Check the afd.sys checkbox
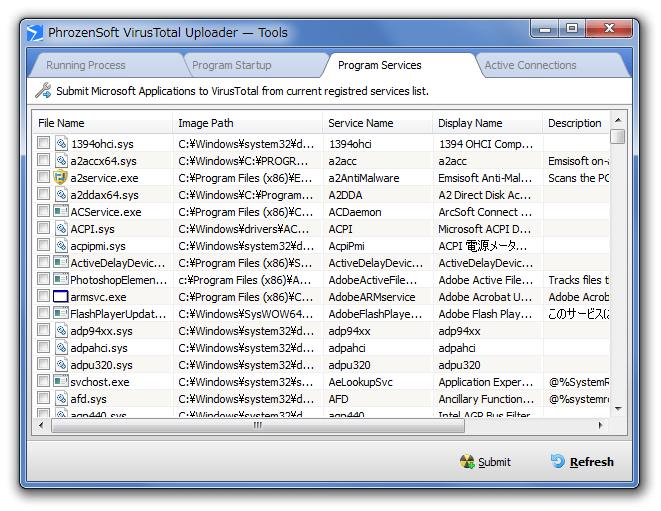661x511 pixels. 43,398
